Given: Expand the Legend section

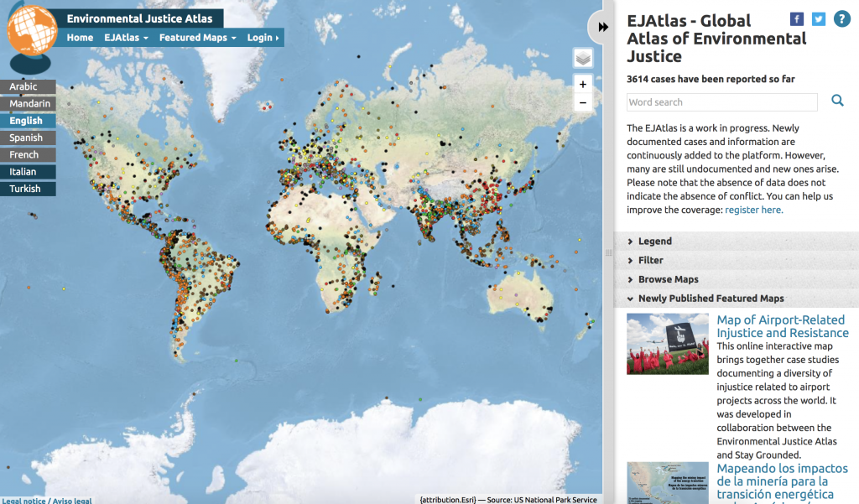Looking at the screenshot, I should click(x=654, y=241).
